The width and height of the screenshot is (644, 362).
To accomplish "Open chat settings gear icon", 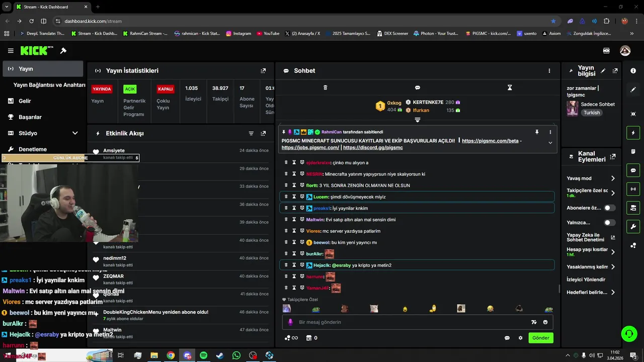I will 521,338.
